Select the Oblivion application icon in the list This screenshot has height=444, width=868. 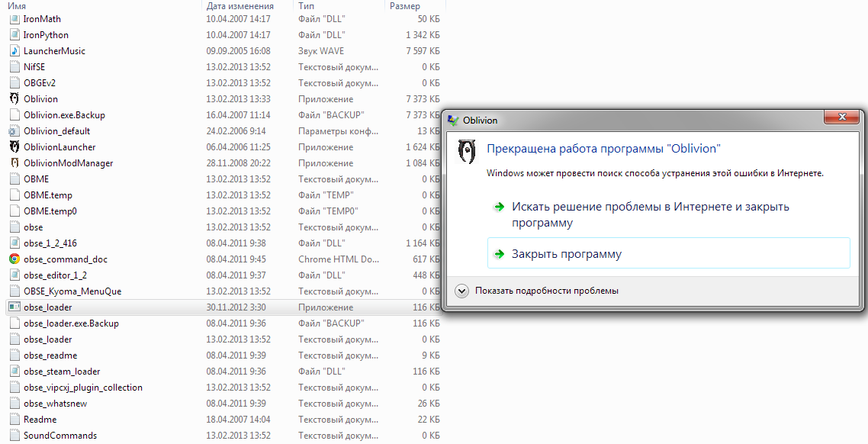[x=14, y=98]
